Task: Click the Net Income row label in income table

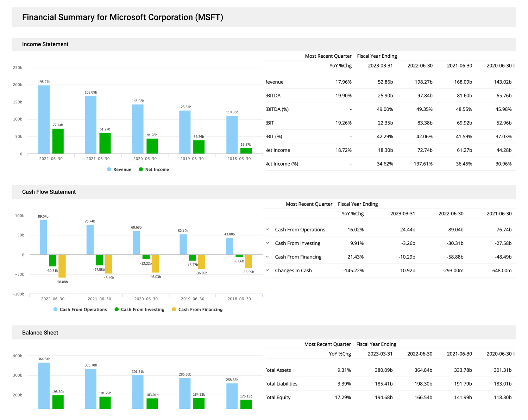Action: pyautogui.click(x=278, y=150)
